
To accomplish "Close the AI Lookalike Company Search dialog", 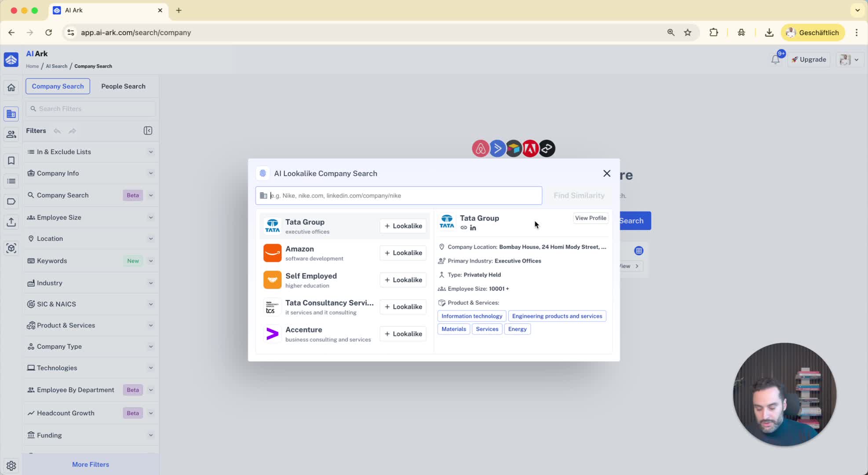I will pos(607,173).
